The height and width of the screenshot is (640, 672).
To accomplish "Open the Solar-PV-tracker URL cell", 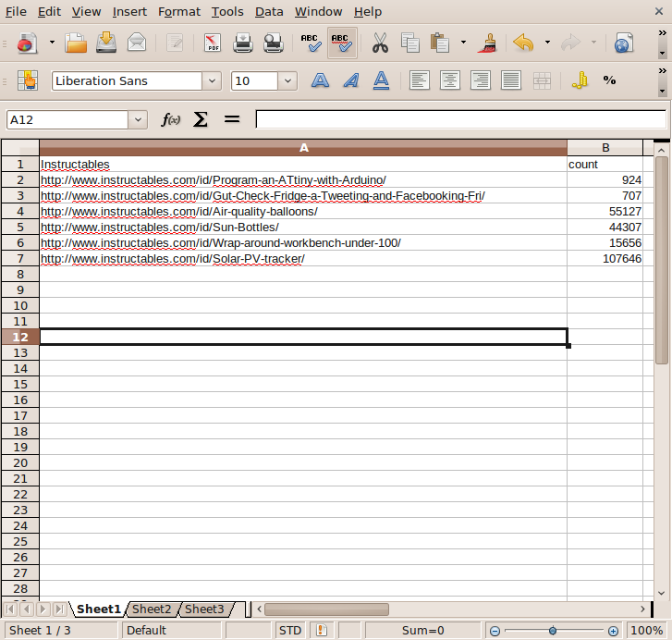I will point(303,258).
